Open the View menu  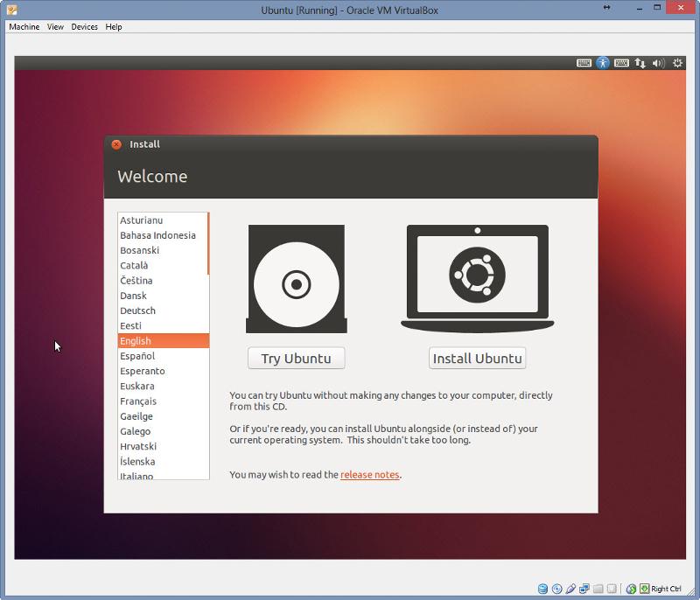(x=55, y=27)
